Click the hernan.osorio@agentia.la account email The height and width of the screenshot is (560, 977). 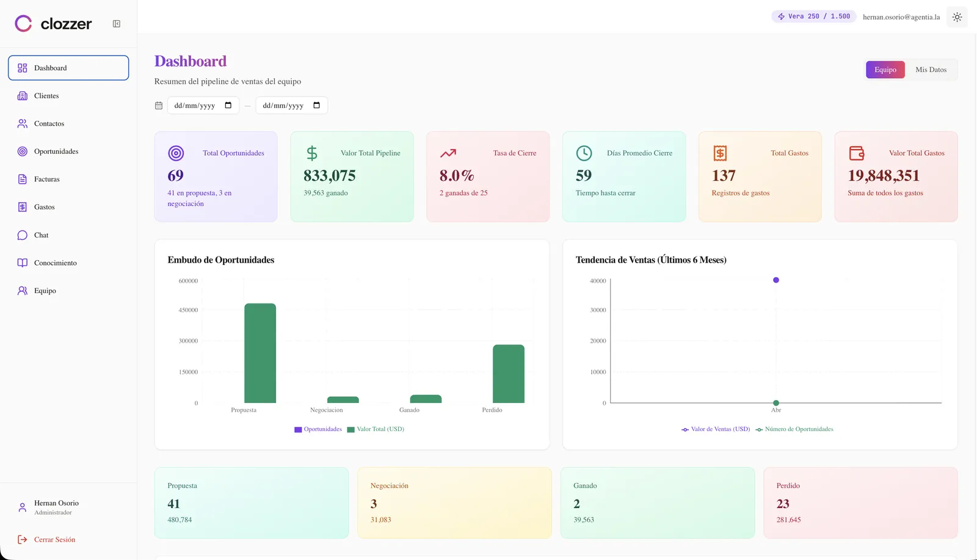(x=901, y=17)
